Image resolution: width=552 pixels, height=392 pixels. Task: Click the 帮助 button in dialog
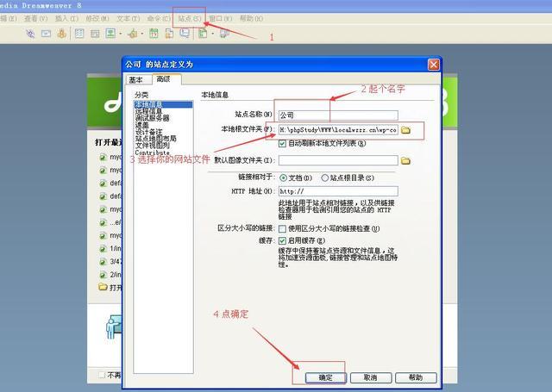coord(416,377)
